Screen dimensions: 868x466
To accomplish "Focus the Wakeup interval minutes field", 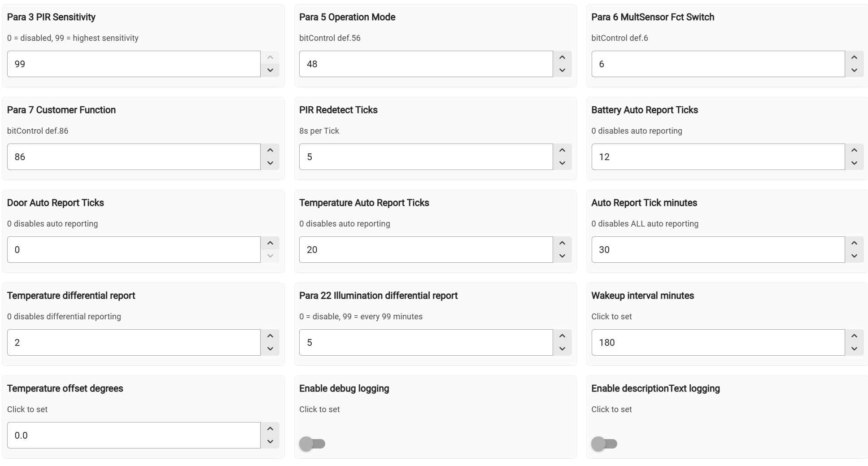I will pos(718,343).
